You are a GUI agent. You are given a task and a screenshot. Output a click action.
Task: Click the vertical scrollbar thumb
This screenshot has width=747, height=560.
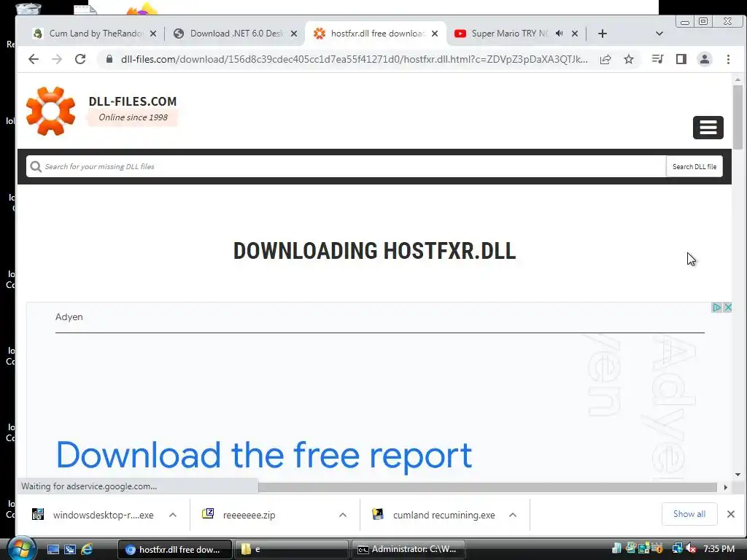[738, 117]
